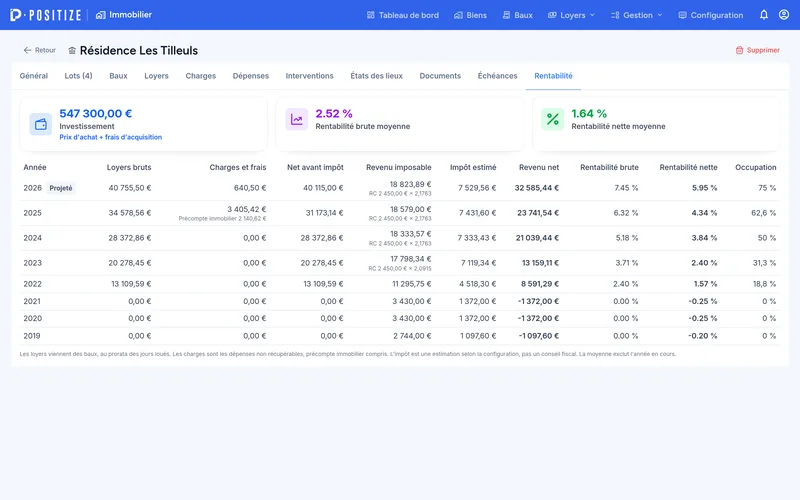Go back with the Retour link
Image resolution: width=800 pixels, height=500 pixels.
coord(39,50)
